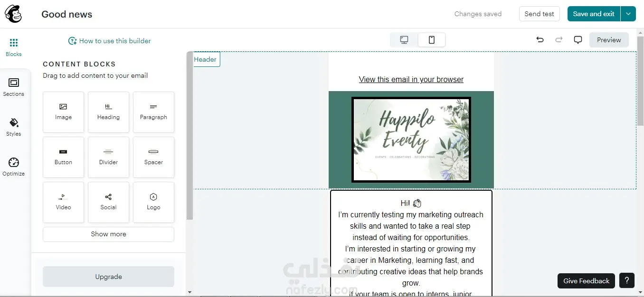Click the Changes saved status text

coord(478,14)
